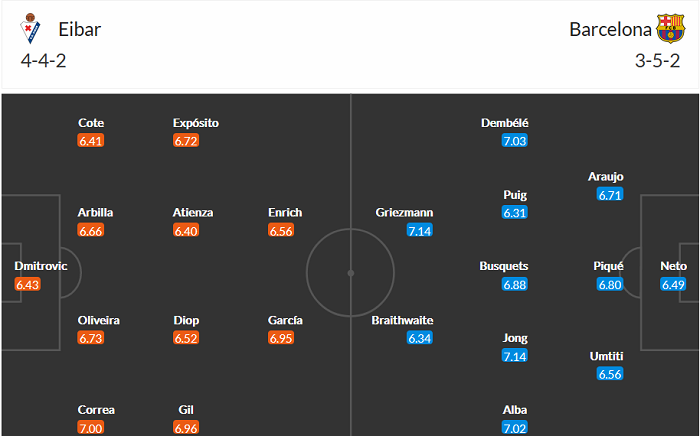
Task: Click Eibar's 4-4-2 formation label
Action: click(x=43, y=59)
